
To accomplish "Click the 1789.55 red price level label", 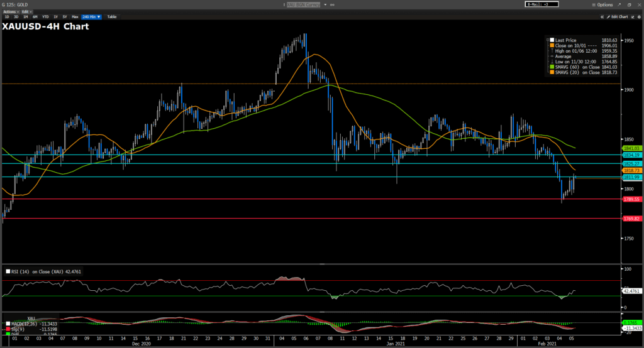I will pos(631,199).
